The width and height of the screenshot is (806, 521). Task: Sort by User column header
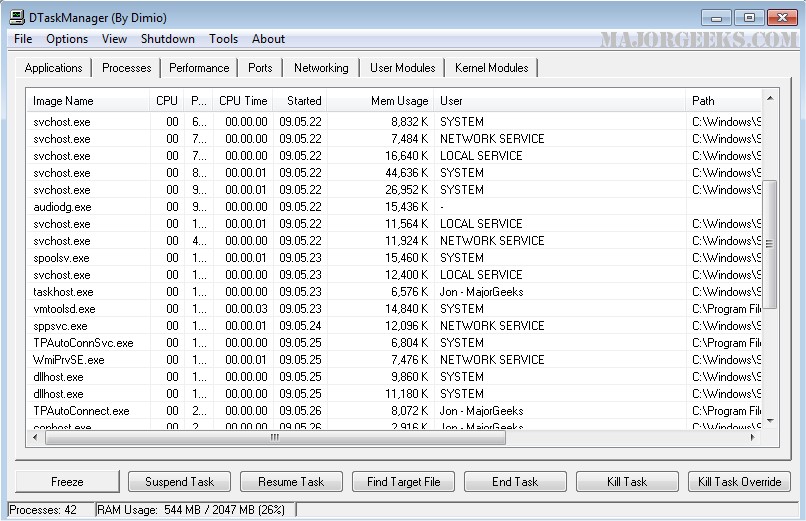(560, 101)
